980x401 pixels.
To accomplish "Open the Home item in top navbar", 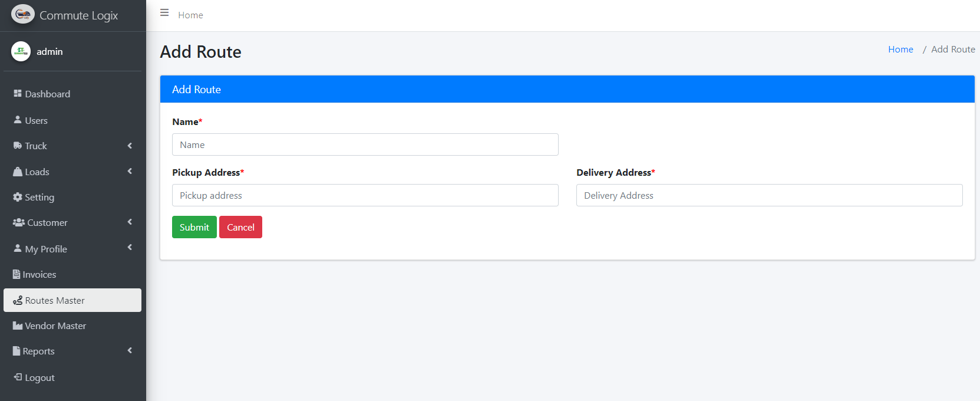I will coord(190,15).
